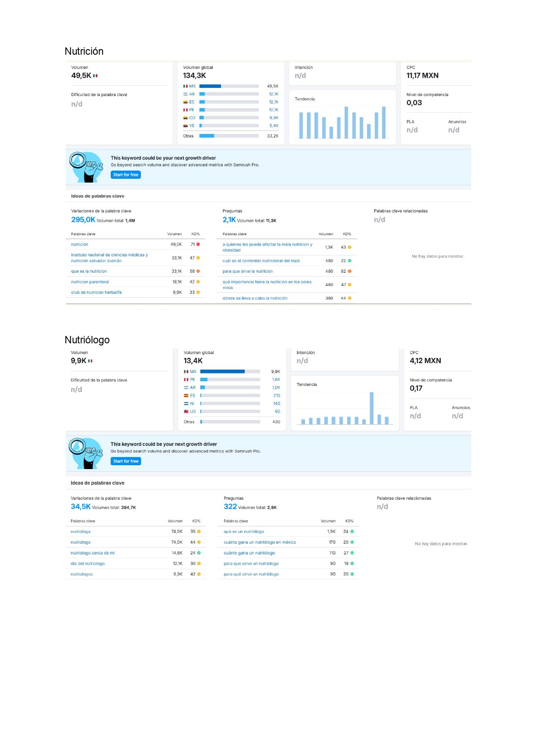Click the competition level value 0,17
Screen dimensions: 535x756
pyautogui.click(x=416, y=388)
